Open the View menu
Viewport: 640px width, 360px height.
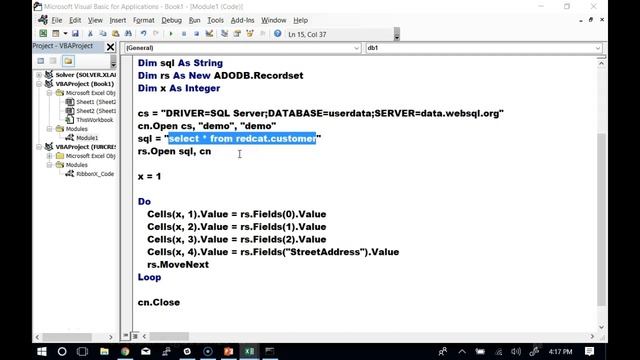95,20
